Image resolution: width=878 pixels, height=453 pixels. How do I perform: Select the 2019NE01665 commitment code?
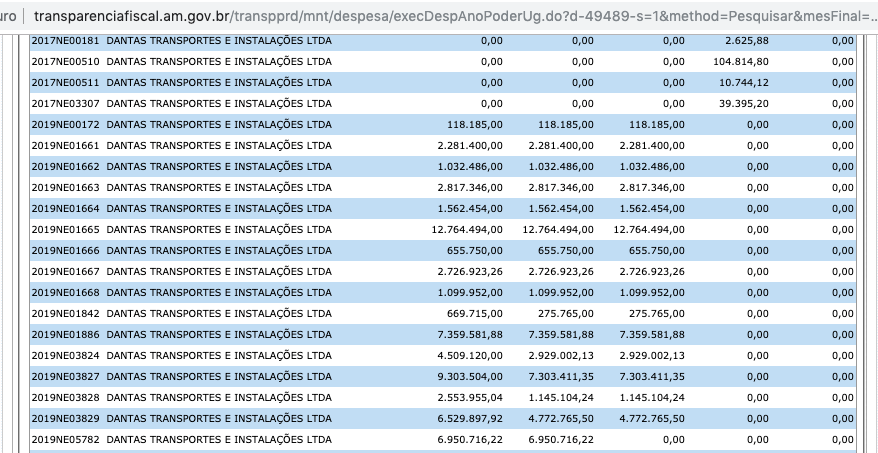(65, 230)
